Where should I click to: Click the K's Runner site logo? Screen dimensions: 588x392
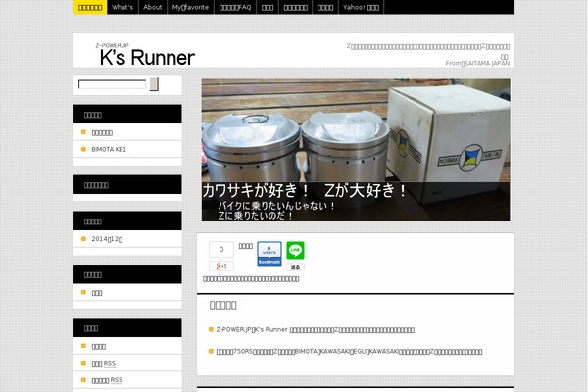(x=147, y=58)
